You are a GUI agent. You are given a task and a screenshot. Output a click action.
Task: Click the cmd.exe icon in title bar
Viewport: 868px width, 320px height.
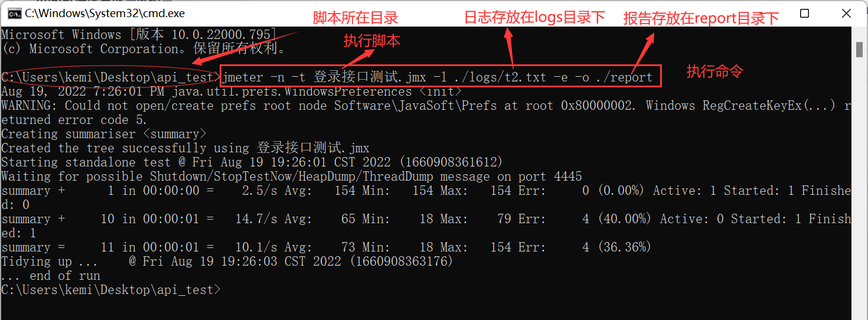point(15,13)
